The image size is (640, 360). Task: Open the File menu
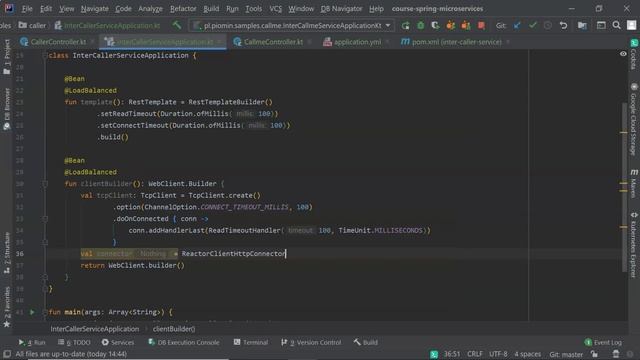click(x=27, y=9)
